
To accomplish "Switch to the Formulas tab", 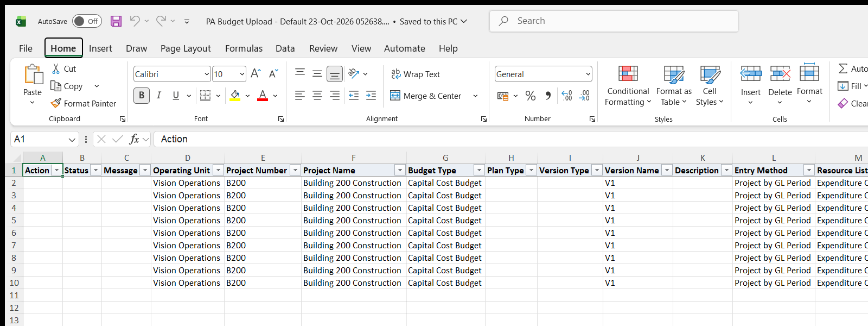I will pos(244,48).
